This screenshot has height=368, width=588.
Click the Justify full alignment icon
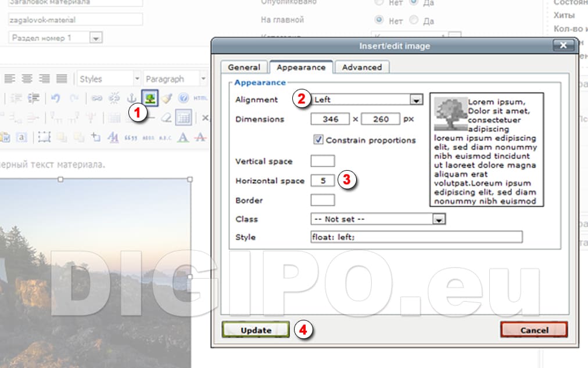point(61,78)
